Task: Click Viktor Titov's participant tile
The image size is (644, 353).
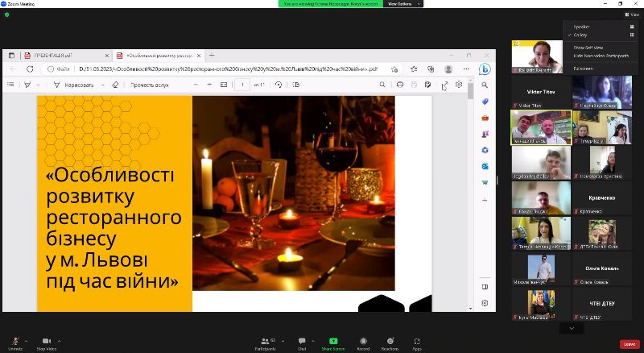Action: (x=540, y=92)
